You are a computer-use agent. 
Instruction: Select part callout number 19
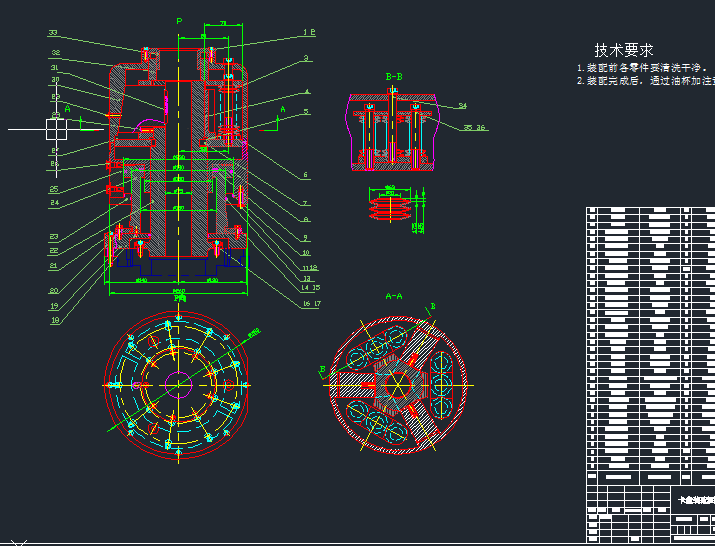(54, 306)
